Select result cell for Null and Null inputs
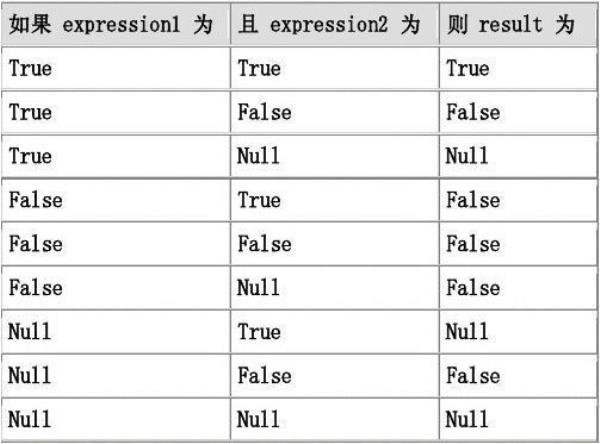This screenshot has width=600, height=444. coord(518,419)
